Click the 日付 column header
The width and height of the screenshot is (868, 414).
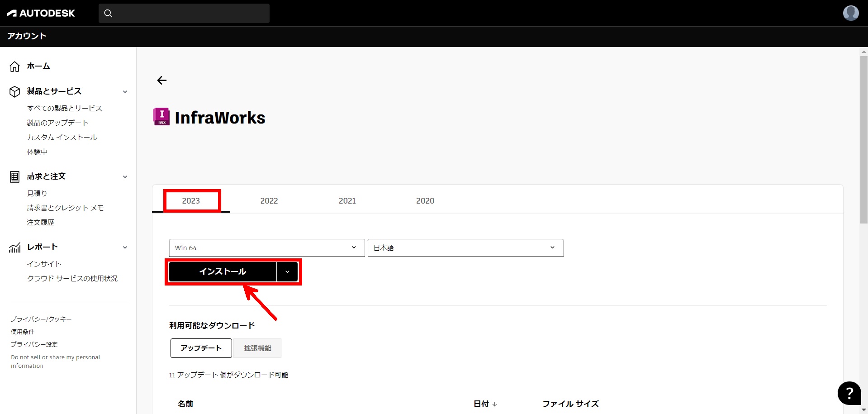[x=481, y=404]
